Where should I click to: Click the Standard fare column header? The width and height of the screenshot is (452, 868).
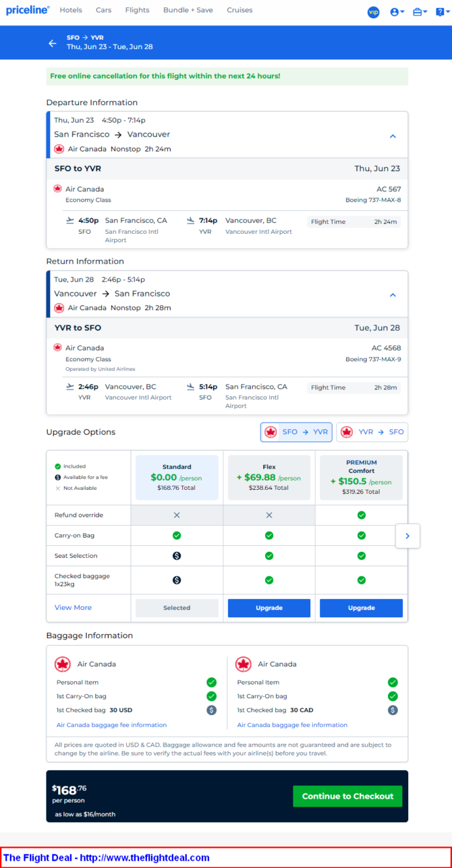tap(177, 478)
